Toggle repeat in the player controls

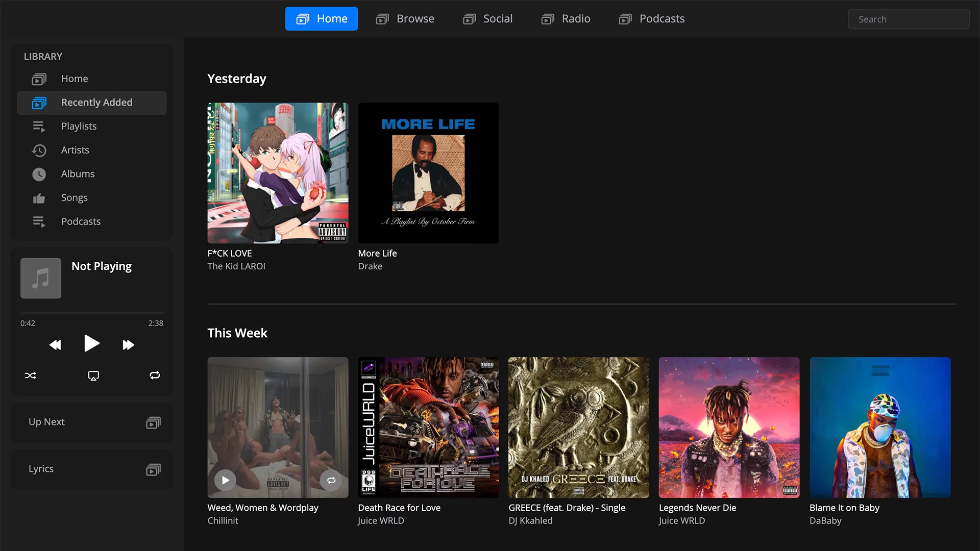point(155,375)
